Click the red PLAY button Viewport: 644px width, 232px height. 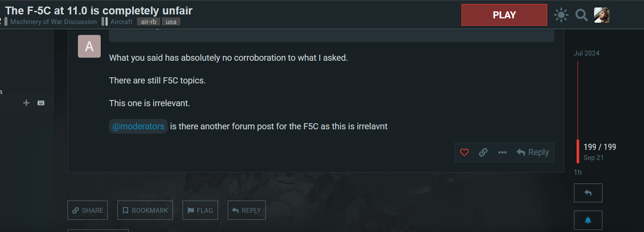click(504, 15)
